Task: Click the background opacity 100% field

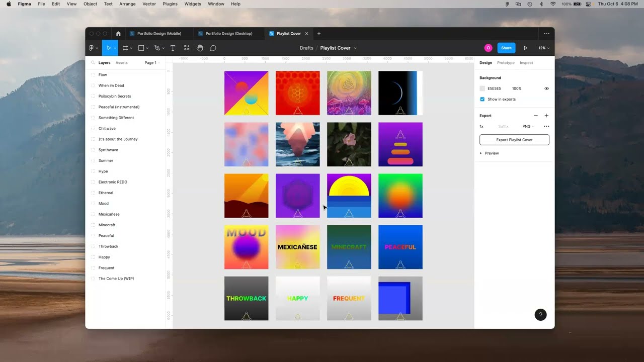Action: coord(517,88)
